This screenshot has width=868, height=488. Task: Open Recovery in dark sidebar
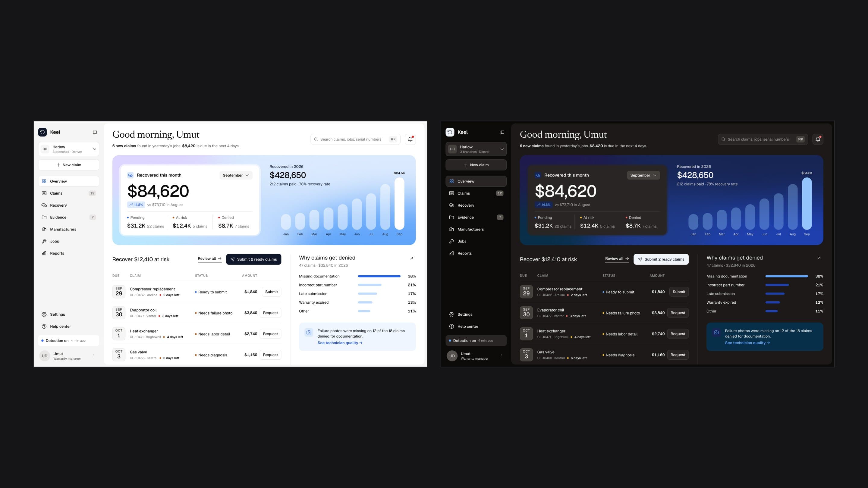coord(476,205)
